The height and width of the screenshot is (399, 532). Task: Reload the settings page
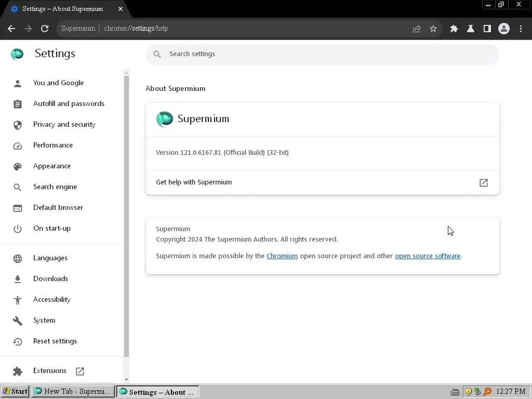point(45,29)
